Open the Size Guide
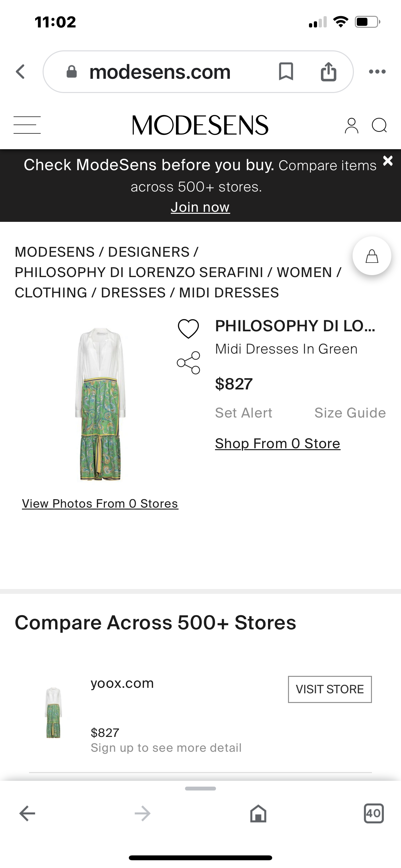The image size is (401, 868). pyautogui.click(x=350, y=413)
